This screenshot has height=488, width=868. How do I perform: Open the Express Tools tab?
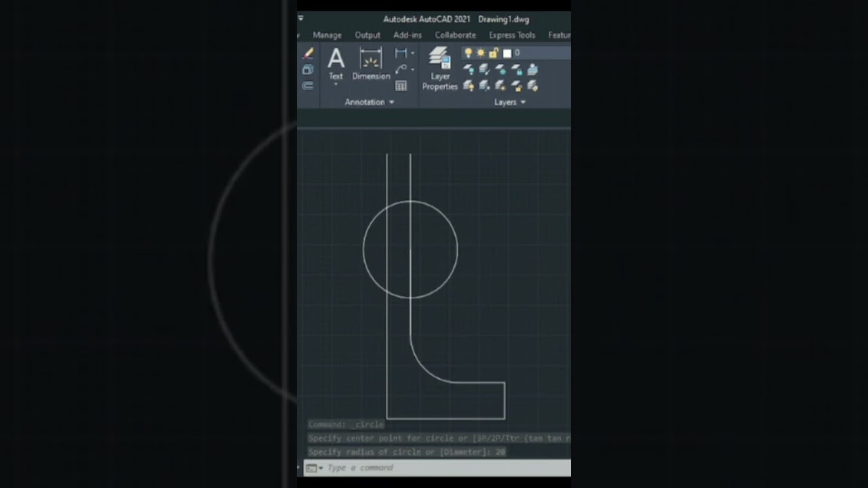click(512, 35)
